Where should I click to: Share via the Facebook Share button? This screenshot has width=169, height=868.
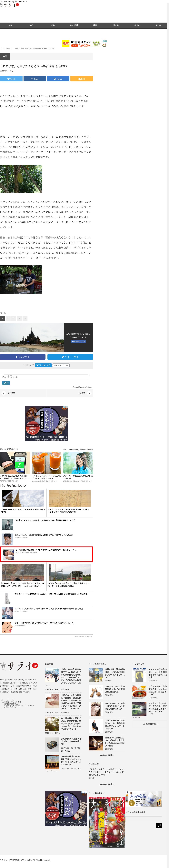tap(35, 79)
